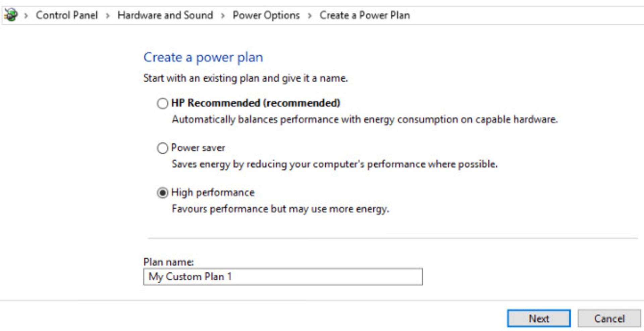
Task: Navigate to Hardware and Sound breadcrumb
Action: 165,15
